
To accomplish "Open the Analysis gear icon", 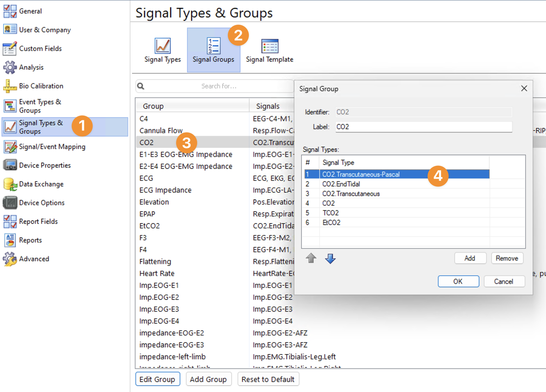I will point(10,67).
